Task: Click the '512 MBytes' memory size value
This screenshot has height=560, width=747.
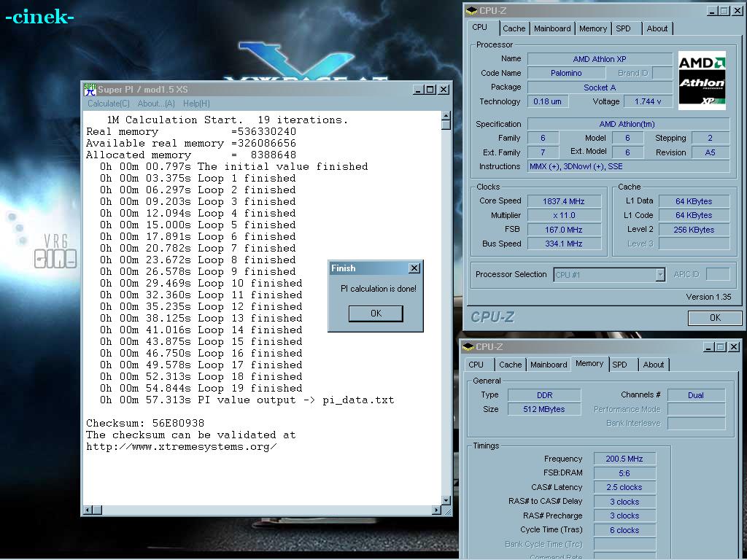Action: (x=544, y=409)
